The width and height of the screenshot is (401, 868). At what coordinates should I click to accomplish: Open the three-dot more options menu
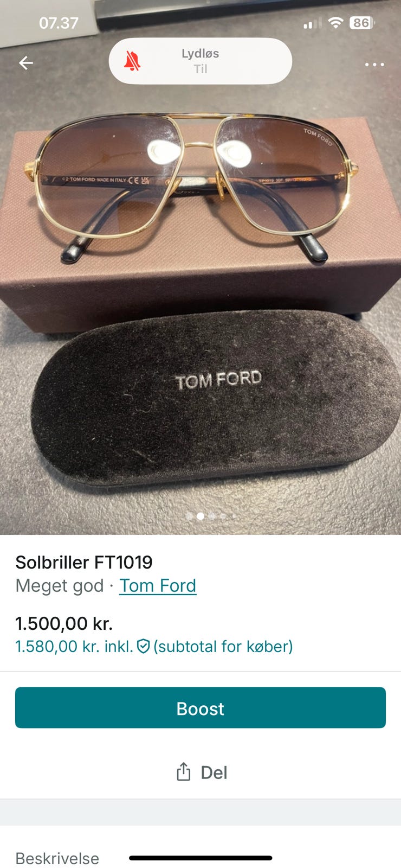tap(374, 65)
